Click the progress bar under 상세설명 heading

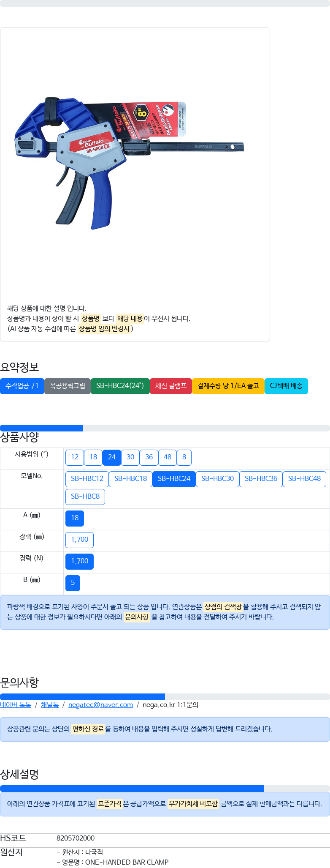(x=165, y=789)
